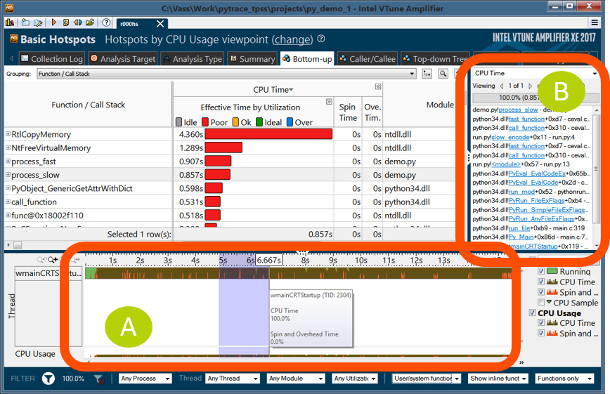Expand the RtlCopyMemory row
The image size is (610, 394).
click(8, 134)
